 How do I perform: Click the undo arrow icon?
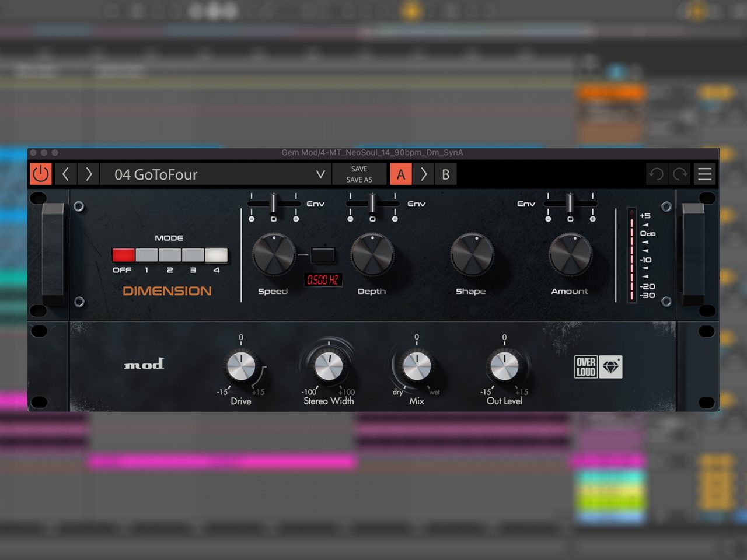pos(657,174)
